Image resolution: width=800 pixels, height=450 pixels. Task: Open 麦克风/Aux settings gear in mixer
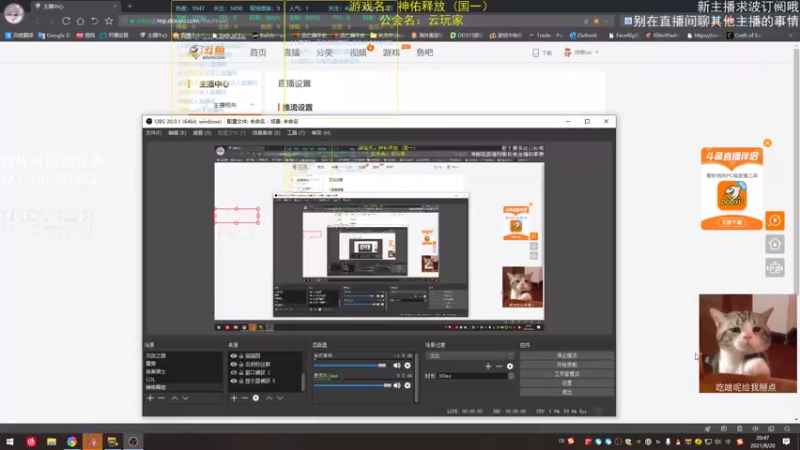tap(408, 385)
